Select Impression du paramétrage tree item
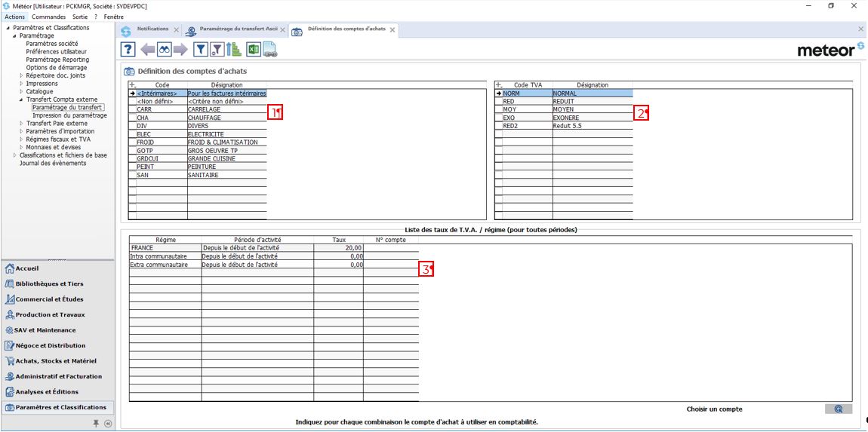 pyautogui.click(x=69, y=115)
